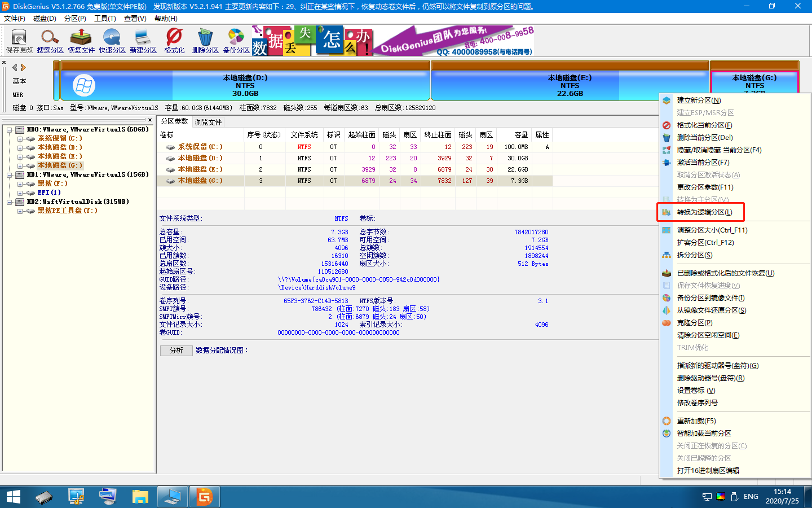Click the DiskGenius icon in the taskbar
Viewport: 812px width, 508px height.
(x=204, y=497)
